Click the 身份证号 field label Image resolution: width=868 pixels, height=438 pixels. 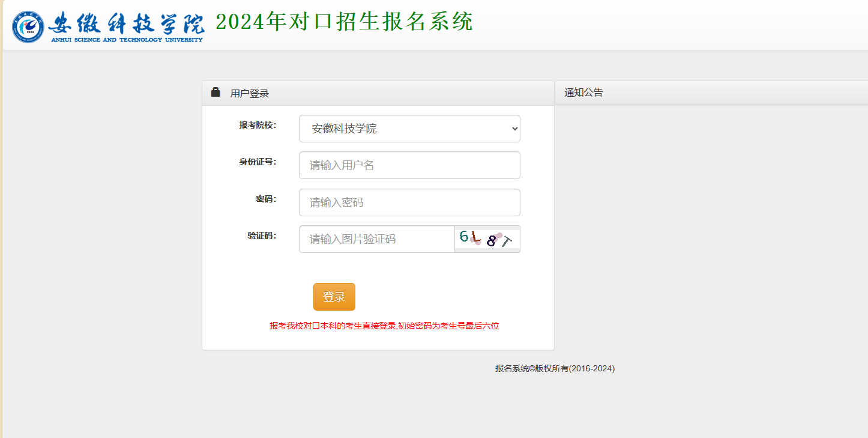click(258, 162)
